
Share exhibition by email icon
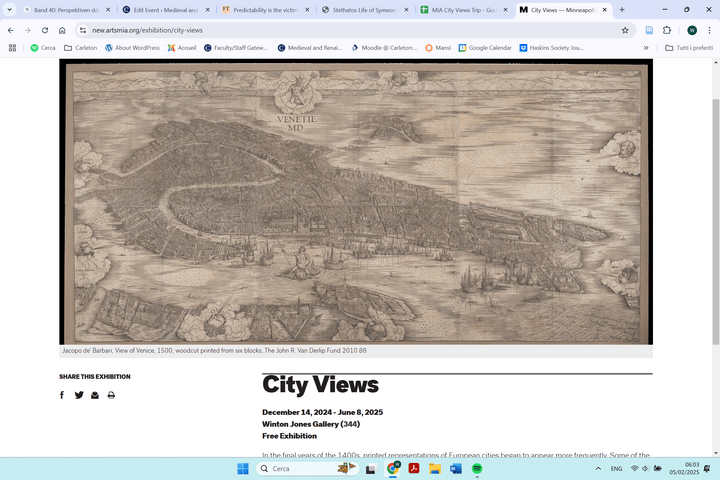95,395
